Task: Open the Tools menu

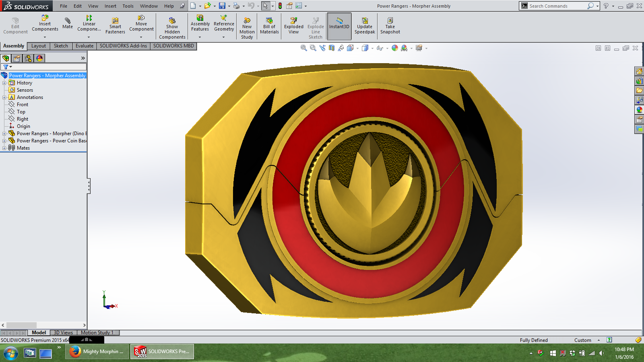Action: click(128, 6)
